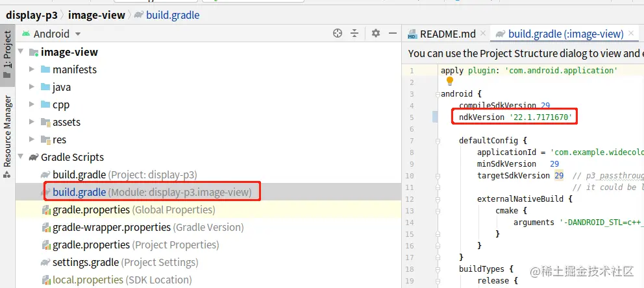Select the image-view module row
This screenshot has height=288, width=644.
click(x=208, y=52)
